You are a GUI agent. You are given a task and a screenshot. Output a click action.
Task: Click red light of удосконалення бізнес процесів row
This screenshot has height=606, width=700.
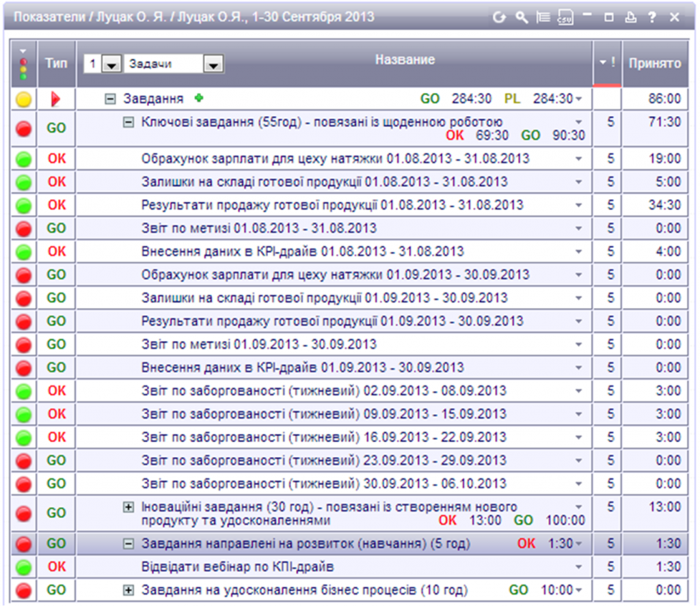tap(24, 590)
